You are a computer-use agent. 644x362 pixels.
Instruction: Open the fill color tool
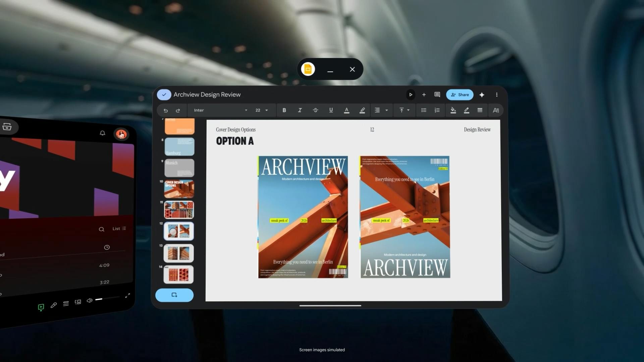coord(453,110)
